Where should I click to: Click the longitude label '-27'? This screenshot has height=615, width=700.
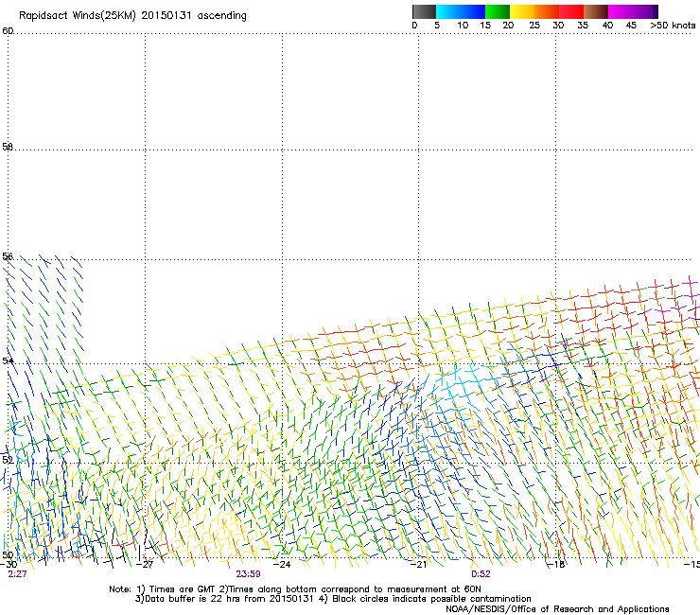point(145,565)
